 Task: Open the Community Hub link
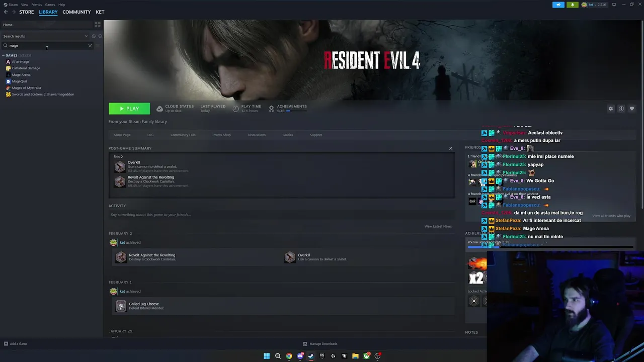click(183, 135)
